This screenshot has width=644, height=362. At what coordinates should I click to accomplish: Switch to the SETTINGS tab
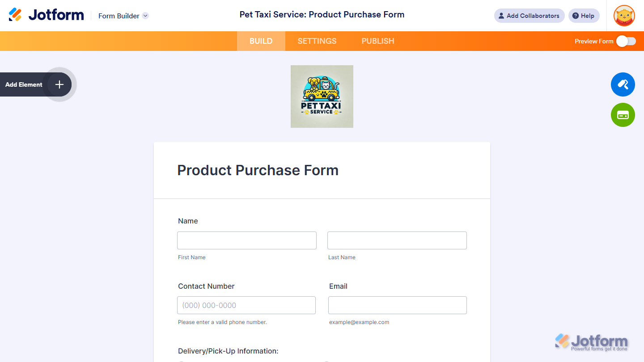pyautogui.click(x=317, y=41)
